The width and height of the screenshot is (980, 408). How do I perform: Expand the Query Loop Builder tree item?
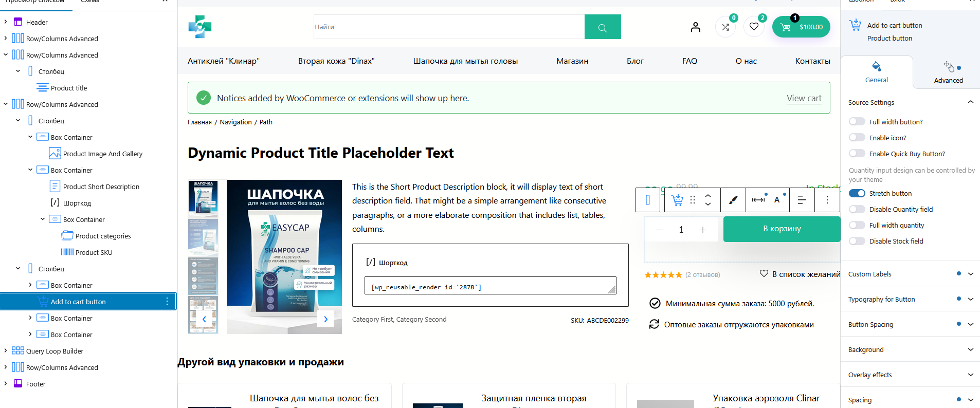[6, 350]
